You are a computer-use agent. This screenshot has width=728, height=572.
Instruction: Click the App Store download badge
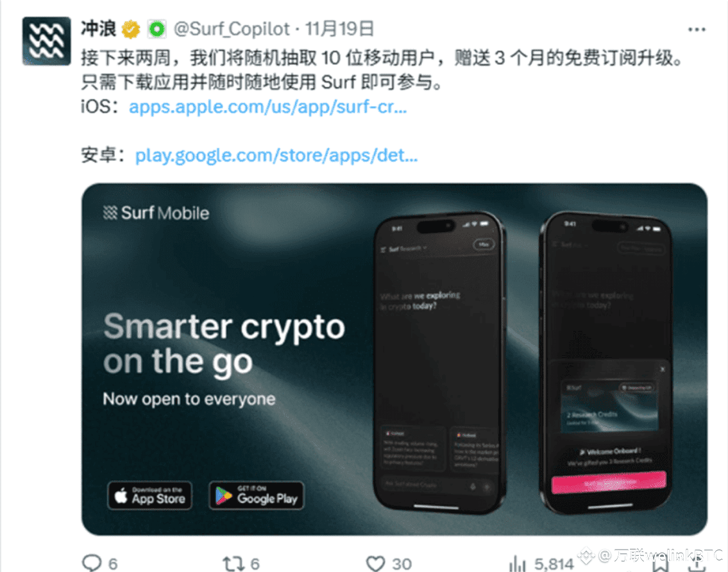(x=149, y=496)
